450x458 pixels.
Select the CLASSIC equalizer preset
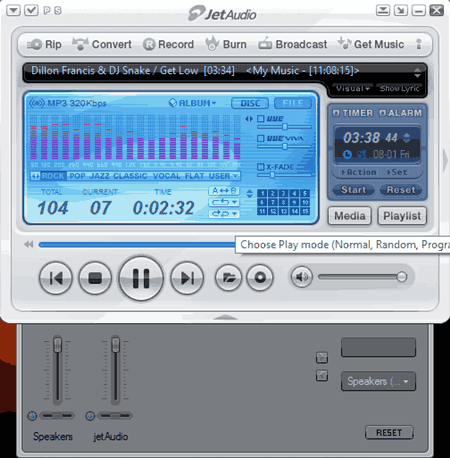pos(130,176)
